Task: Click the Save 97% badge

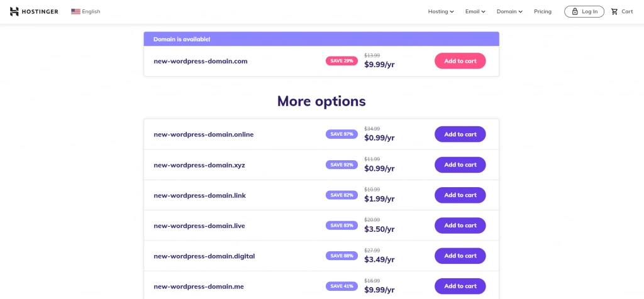Action: pyautogui.click(x=341, y=134)
